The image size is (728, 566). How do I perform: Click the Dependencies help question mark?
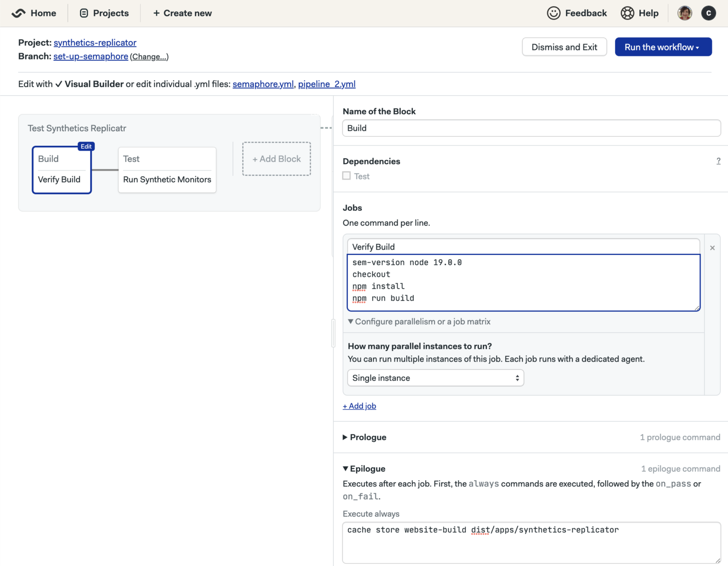pos(718,161)
